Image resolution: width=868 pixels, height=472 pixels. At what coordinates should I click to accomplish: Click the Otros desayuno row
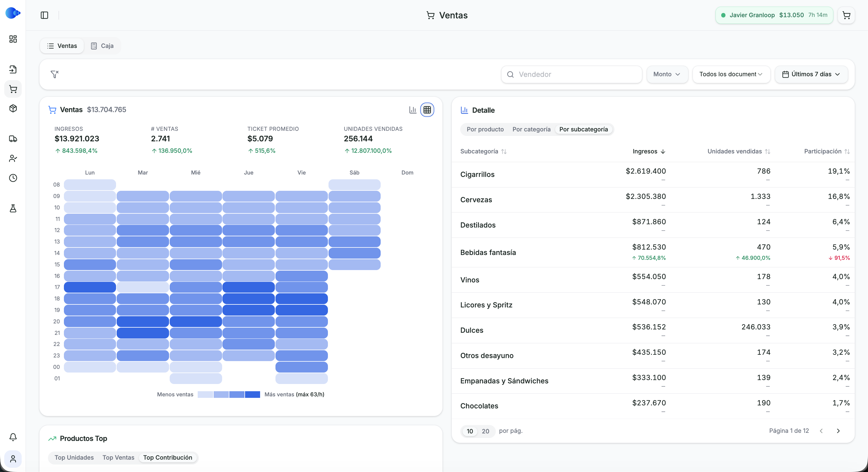point(653,356)
